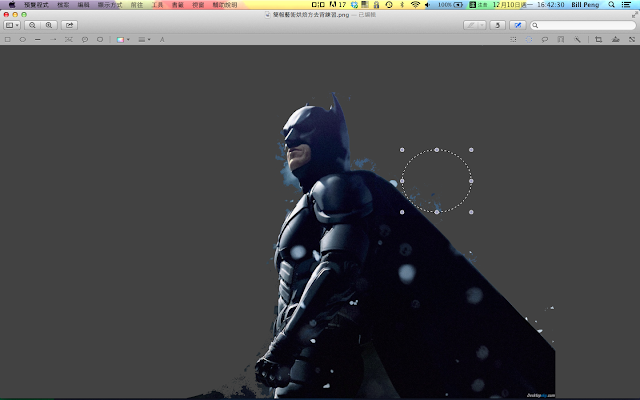Viewport: 640px width, 400px height.
Task: Open the 視窗 menu
Action: [198, 5]
